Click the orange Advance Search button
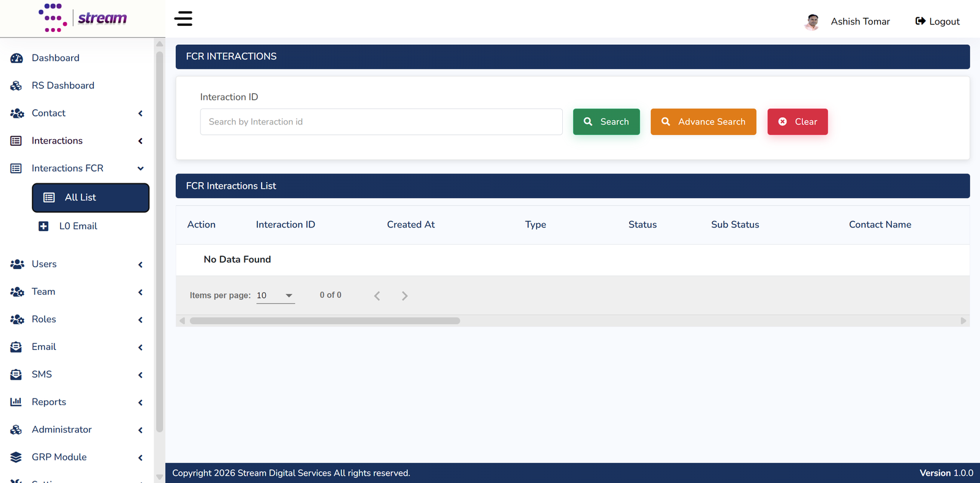The image size is (980, 483). 703,122
